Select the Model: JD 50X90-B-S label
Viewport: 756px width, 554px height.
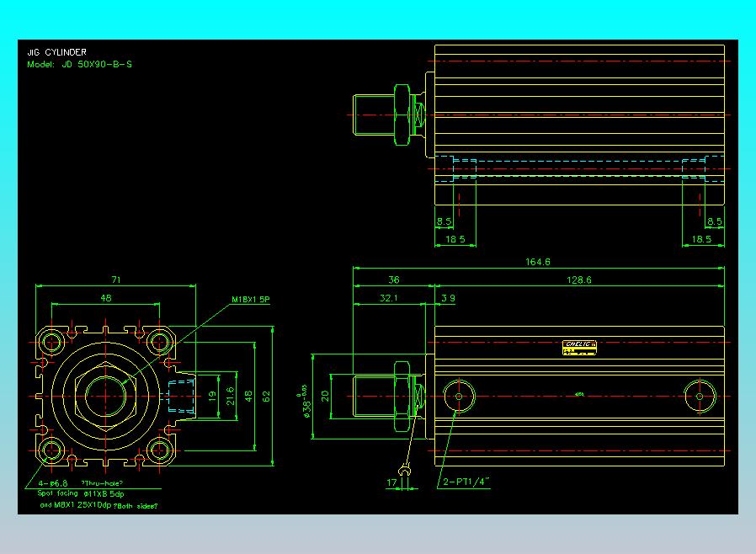(79, 64)
